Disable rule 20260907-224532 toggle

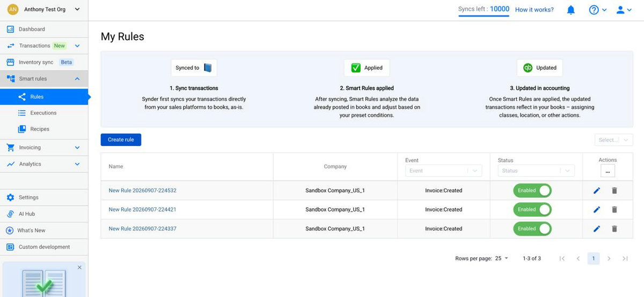[x=532, y=191]
